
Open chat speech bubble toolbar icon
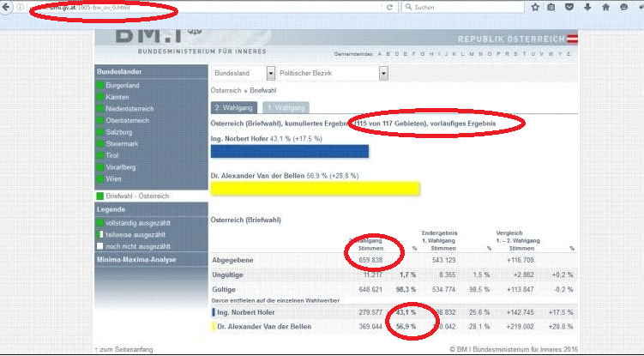pos(624,7)
